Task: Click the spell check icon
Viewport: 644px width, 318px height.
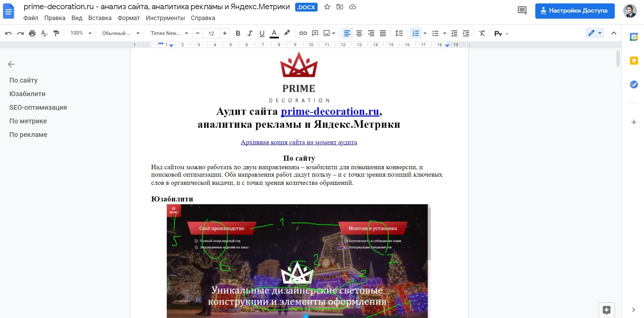Action: (44, 33)
